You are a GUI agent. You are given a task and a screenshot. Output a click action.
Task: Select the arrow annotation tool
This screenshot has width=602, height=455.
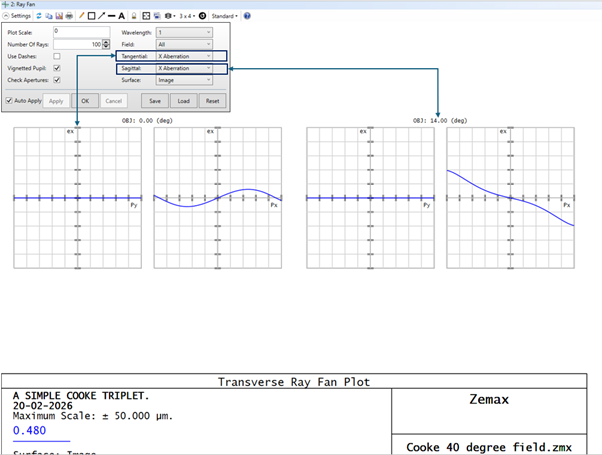click(x=101, y=16)
